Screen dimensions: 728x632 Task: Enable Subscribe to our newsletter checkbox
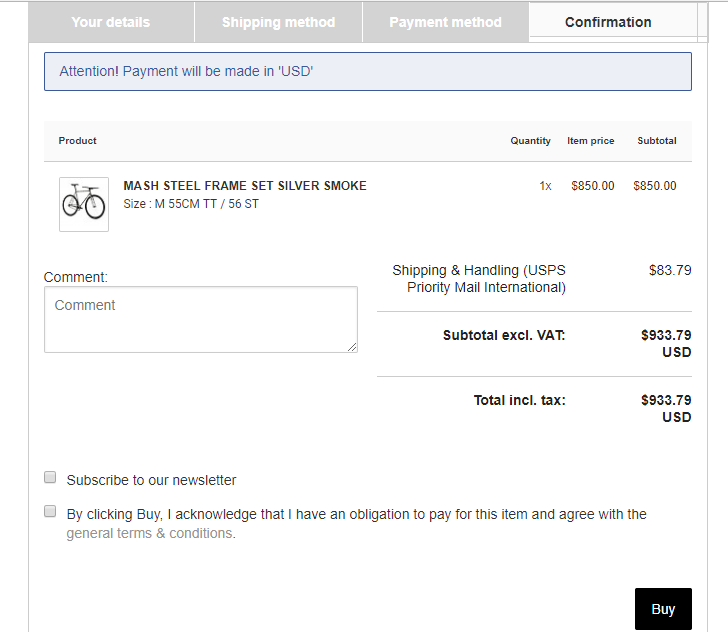(50, 477)
